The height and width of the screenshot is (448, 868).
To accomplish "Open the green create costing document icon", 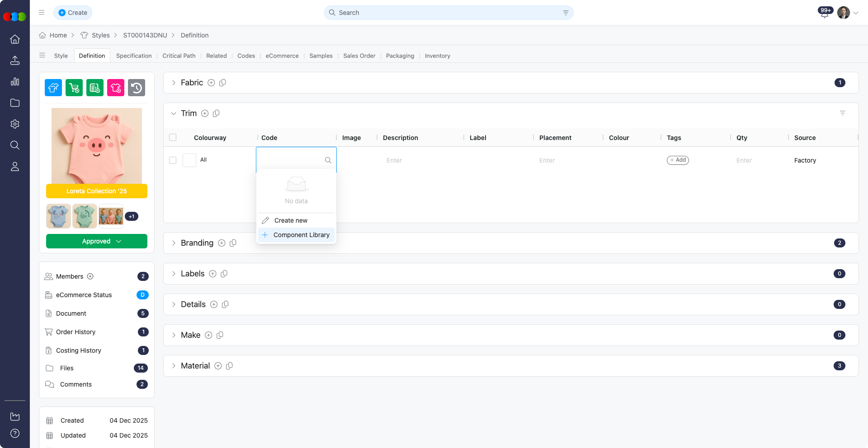I will coord(94,88).
